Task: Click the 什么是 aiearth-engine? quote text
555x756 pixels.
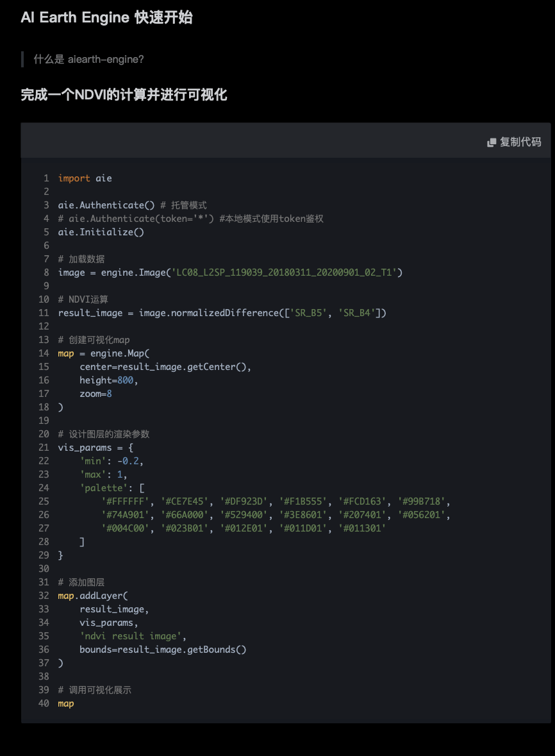Action: click(88, 59)
